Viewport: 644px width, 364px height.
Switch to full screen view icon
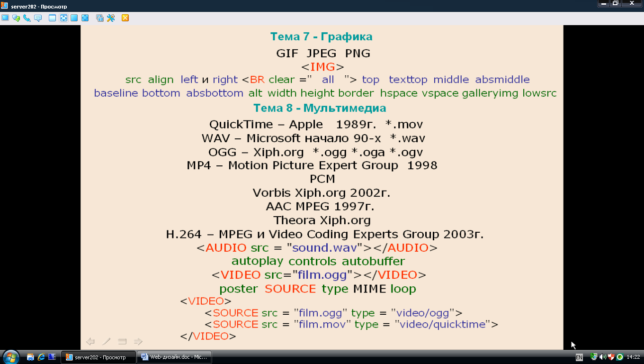[74, 18]
